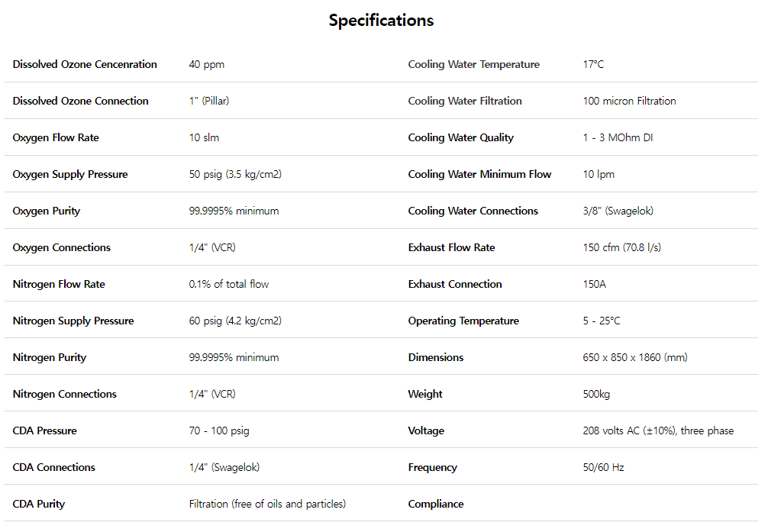Click the Cooling Water Minimum Flow label
Image resolution: width=768 pixels, height=532 pixels.
tap(479, 175)
